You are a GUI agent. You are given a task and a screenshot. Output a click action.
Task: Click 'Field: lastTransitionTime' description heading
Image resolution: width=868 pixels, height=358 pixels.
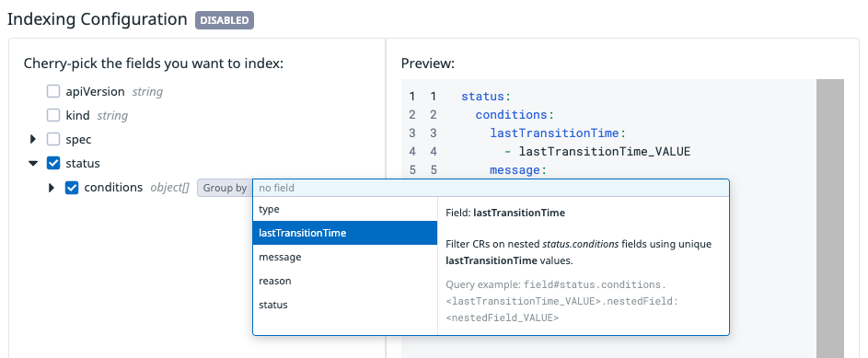click(504, 213)
